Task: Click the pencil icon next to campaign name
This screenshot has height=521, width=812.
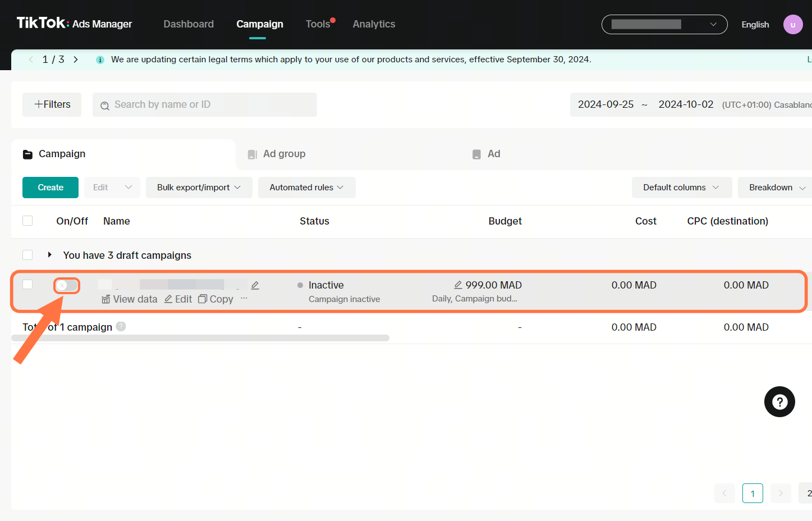Action: pos(255,285)
